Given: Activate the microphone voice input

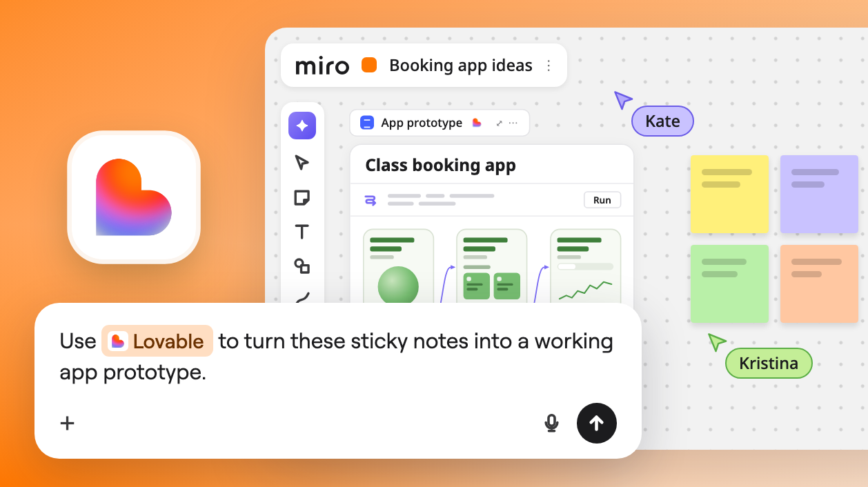Looking at the screenshot, I should click(551, 423).
